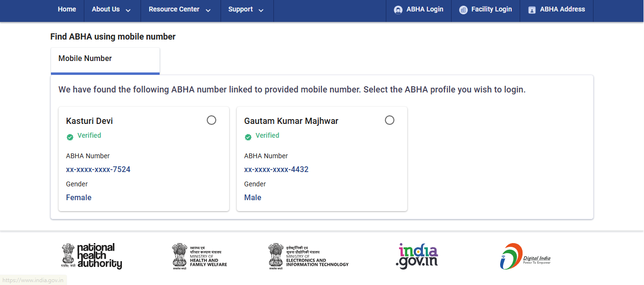Click the ABHA number ending in 4432

(276, 169)
